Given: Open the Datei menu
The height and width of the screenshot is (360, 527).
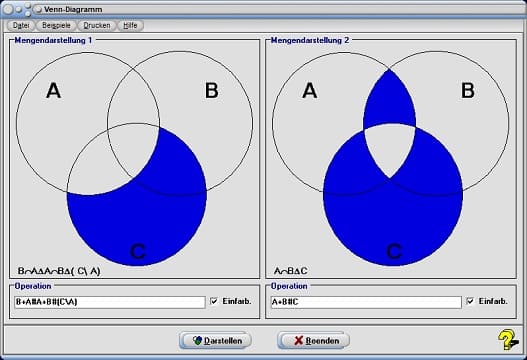Looking at the screenshot, I should [x=21, y=25].
